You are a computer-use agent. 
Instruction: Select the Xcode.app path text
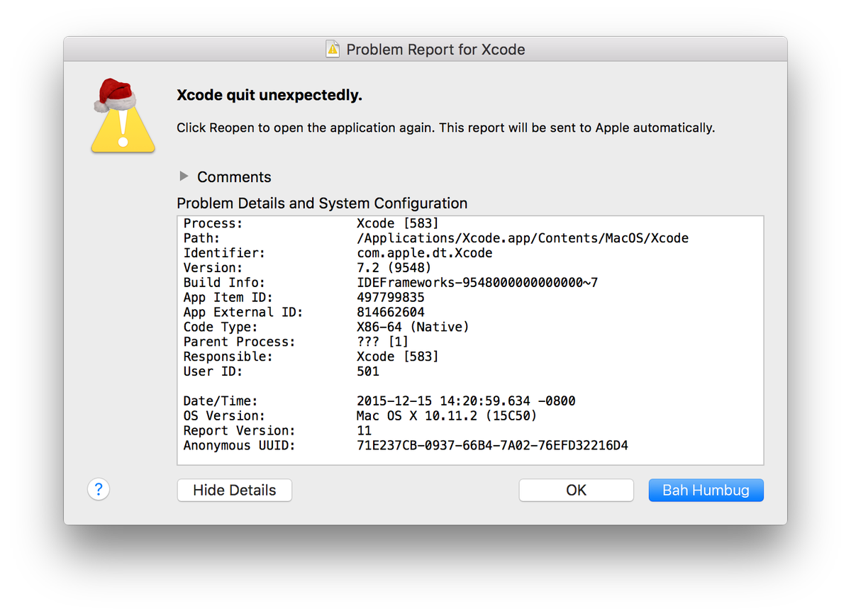(x=523, y=238)
